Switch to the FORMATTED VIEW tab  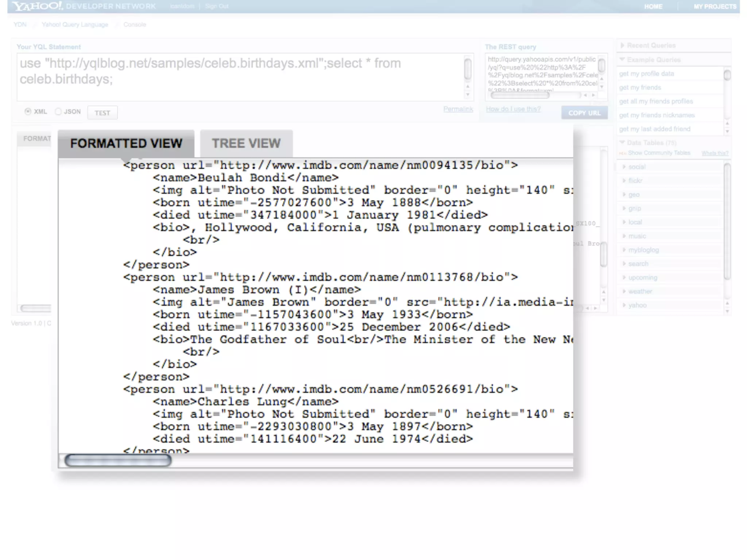point(126,143)
